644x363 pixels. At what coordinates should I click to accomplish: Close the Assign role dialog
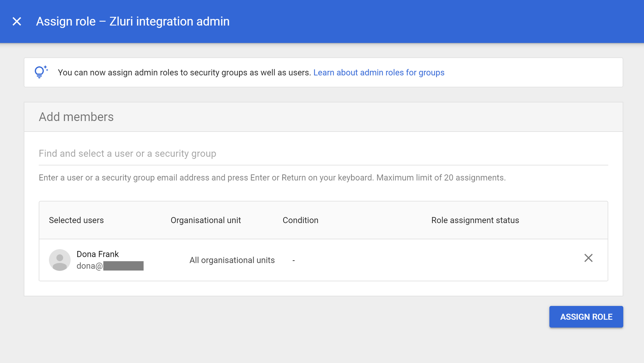[x=17, y=22]
